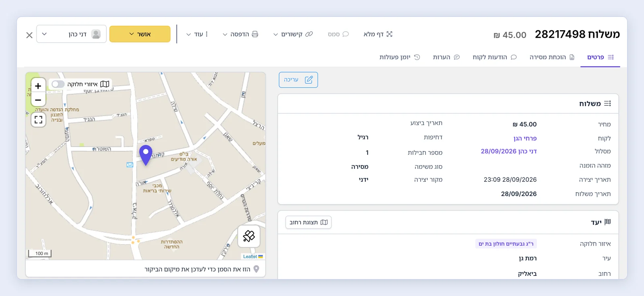Click the עריכה edit button
The width and height of the screenshot is (644, 296).
298,80
